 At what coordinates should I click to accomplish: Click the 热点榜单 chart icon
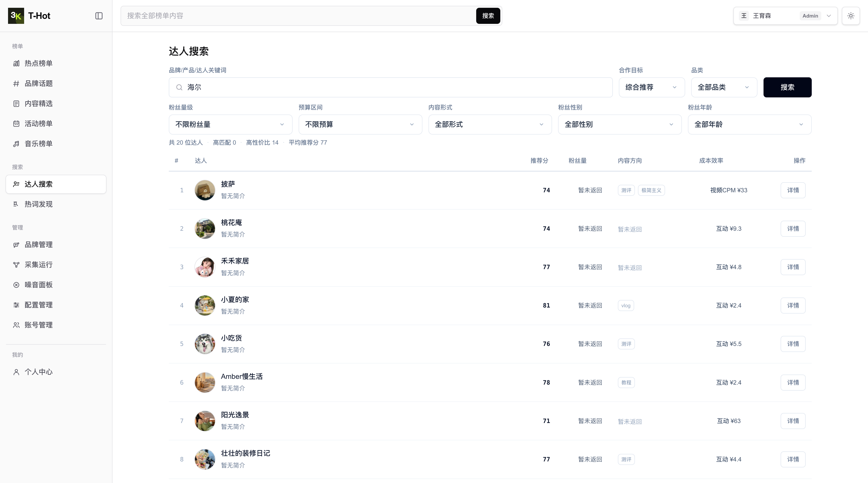click(16, 63)
